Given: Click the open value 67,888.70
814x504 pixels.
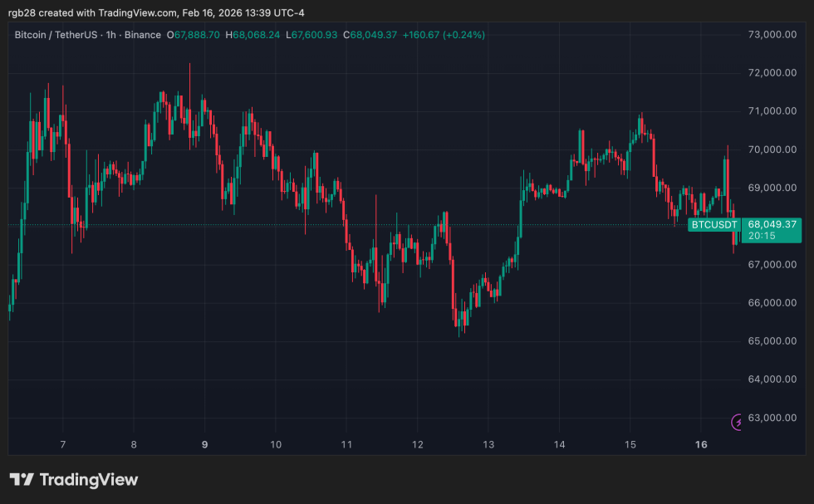Looking at the screenshot, I should 194,35.
